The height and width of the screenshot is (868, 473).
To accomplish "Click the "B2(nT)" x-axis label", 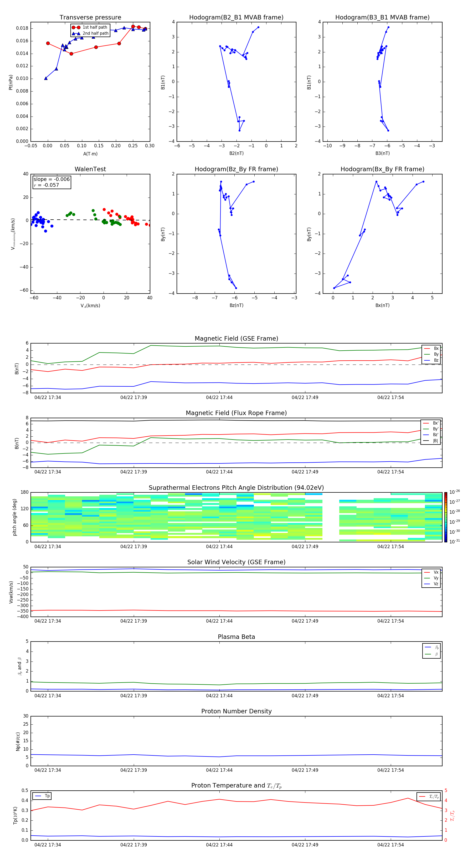I will pos(236,153).
